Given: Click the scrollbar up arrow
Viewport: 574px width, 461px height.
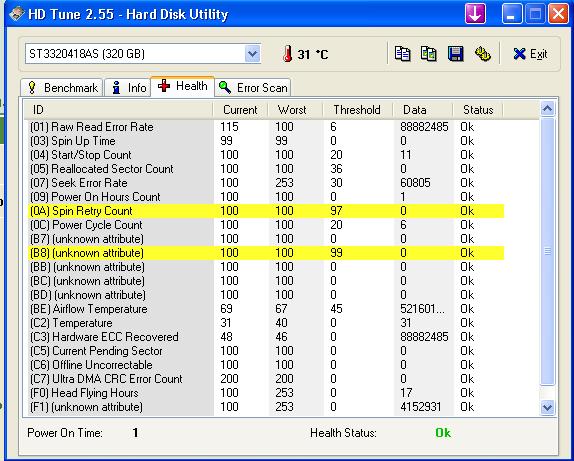Looking at the screenshot, I should tap(547, 108).
